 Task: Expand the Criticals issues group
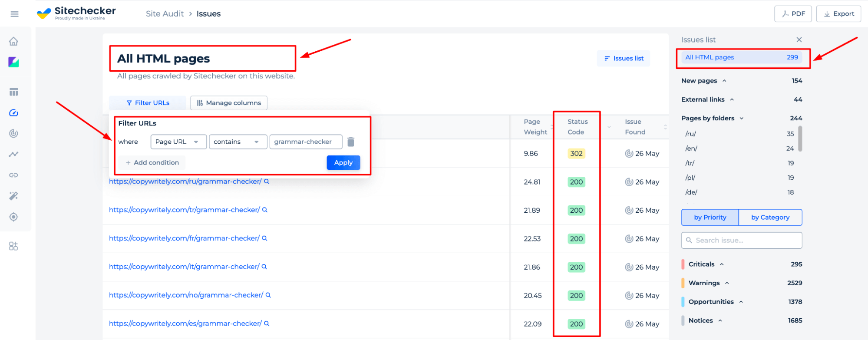coord(722,264)
